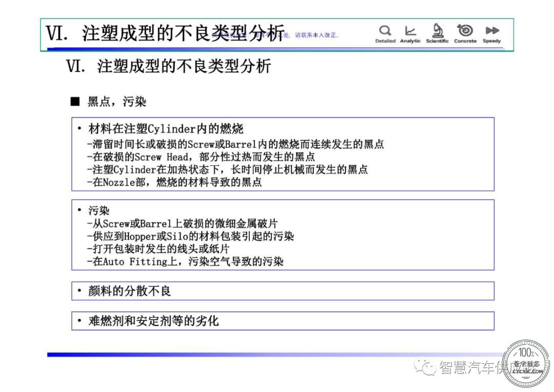Select the line 打开包装时发生的线头或纸片
Image resolution: width=554 pixels, height=392 pixels.
(159, 249)
